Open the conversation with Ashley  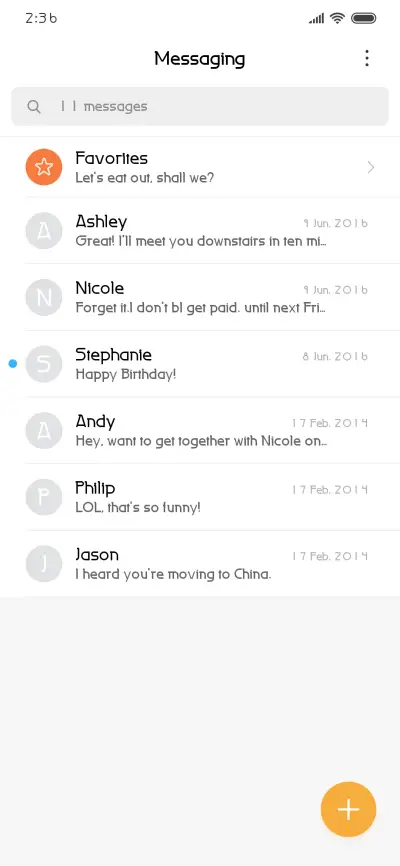click(200, 230)
